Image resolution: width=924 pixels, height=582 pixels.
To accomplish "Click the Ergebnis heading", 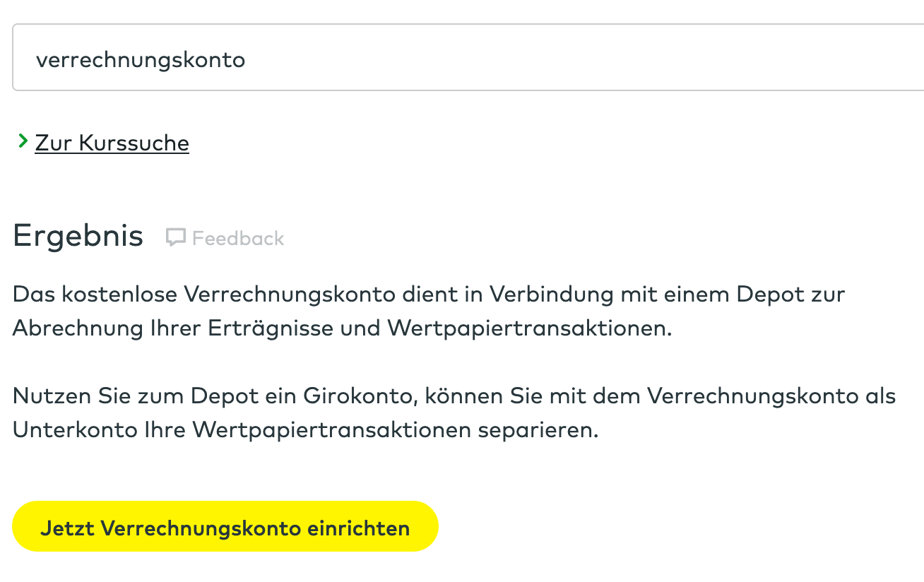I will point(78,237).
